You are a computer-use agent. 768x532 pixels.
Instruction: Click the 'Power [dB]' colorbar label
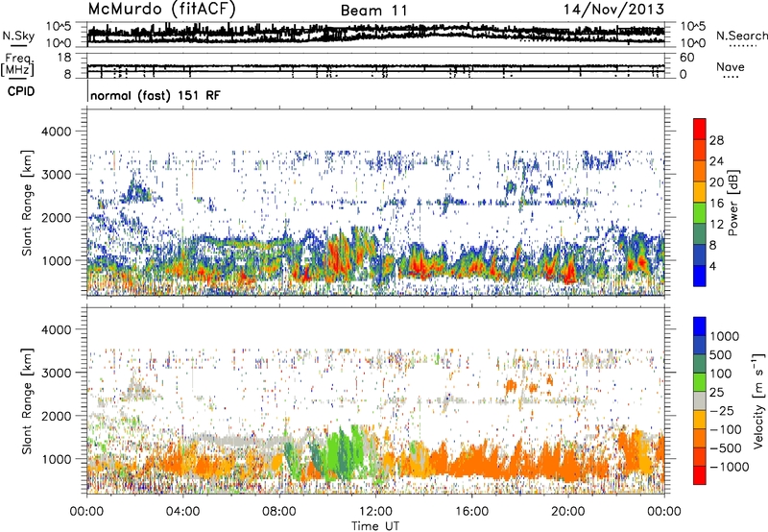[732, 203]
